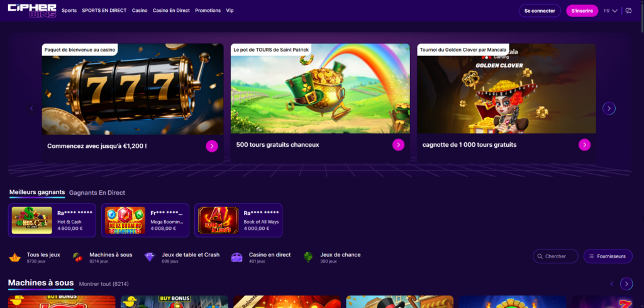This screenshot has height=308, width=644.
Task: Click the Chercher search field
Action: click(x=556, y=256)
